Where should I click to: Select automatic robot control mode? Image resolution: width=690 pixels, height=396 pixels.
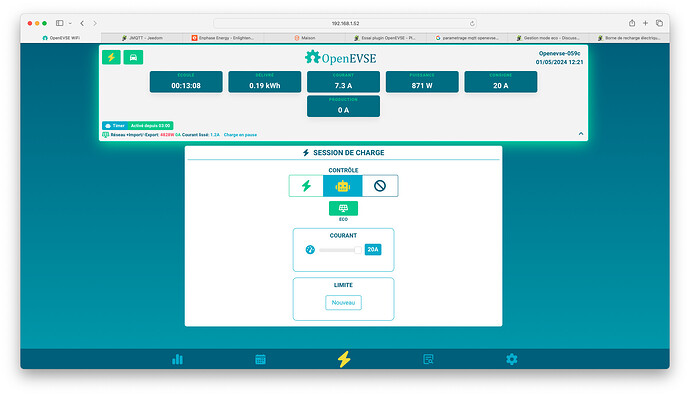click(x=342, y=186)
